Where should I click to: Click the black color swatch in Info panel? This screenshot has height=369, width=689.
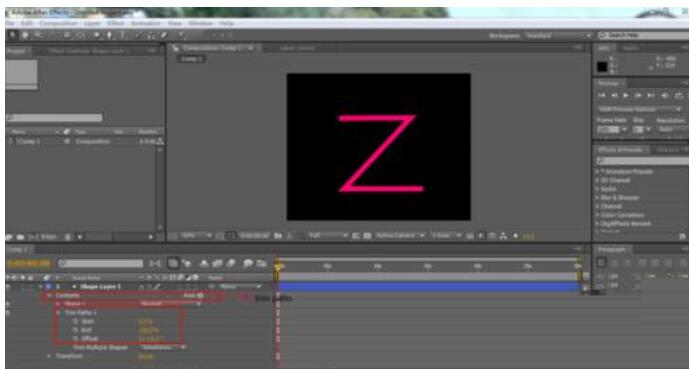click(602, 67)
